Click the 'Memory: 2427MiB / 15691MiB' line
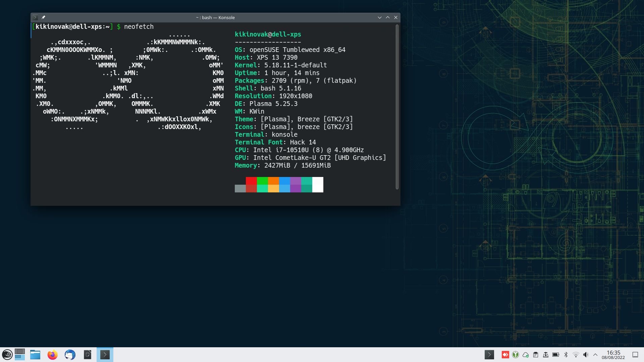This screenshot has width=644, height=362. [283, 165]
